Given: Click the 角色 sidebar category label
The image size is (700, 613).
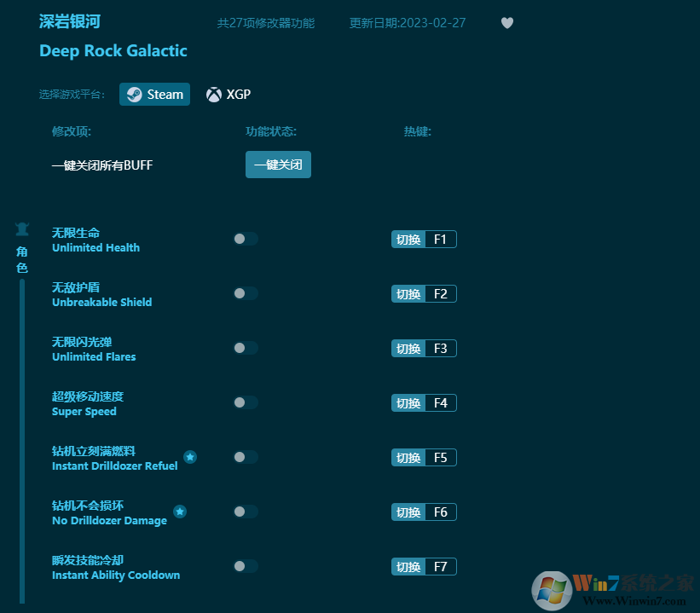Looking at the screenshot, I should [22, 259].
